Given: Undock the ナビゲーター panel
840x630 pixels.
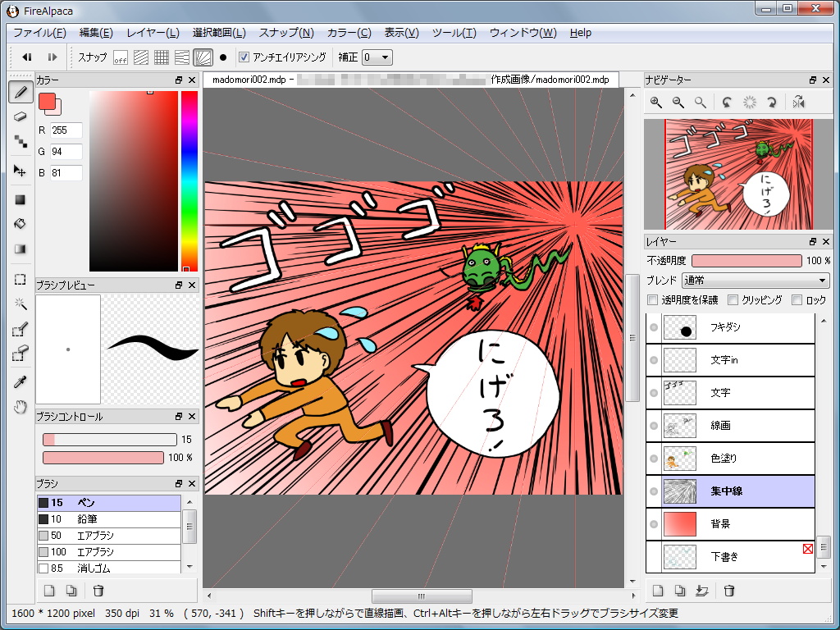Looking at the screenshot, I should (x=813, y=80).
